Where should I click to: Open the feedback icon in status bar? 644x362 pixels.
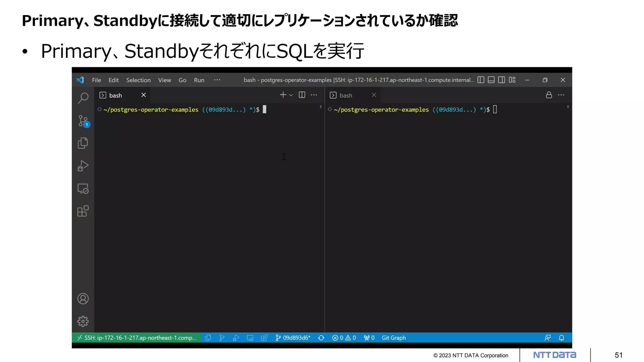pyautogui.click(x=547, y=338)
